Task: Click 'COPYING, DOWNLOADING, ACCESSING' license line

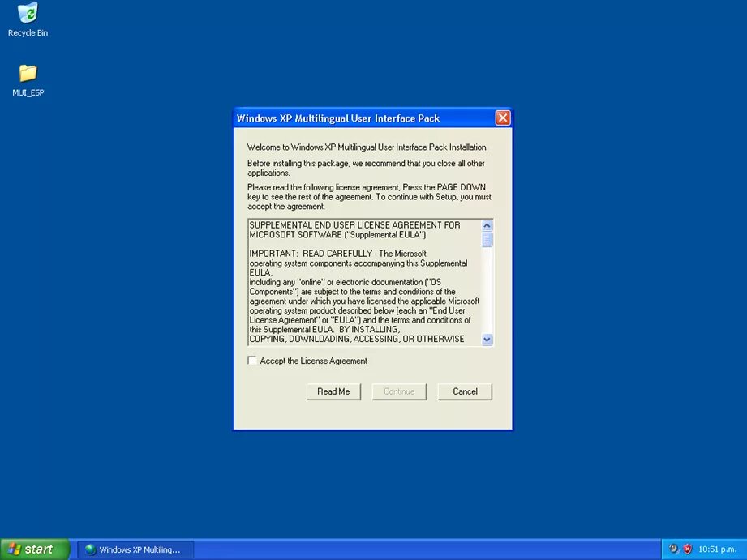Action: tap(357, 339)
